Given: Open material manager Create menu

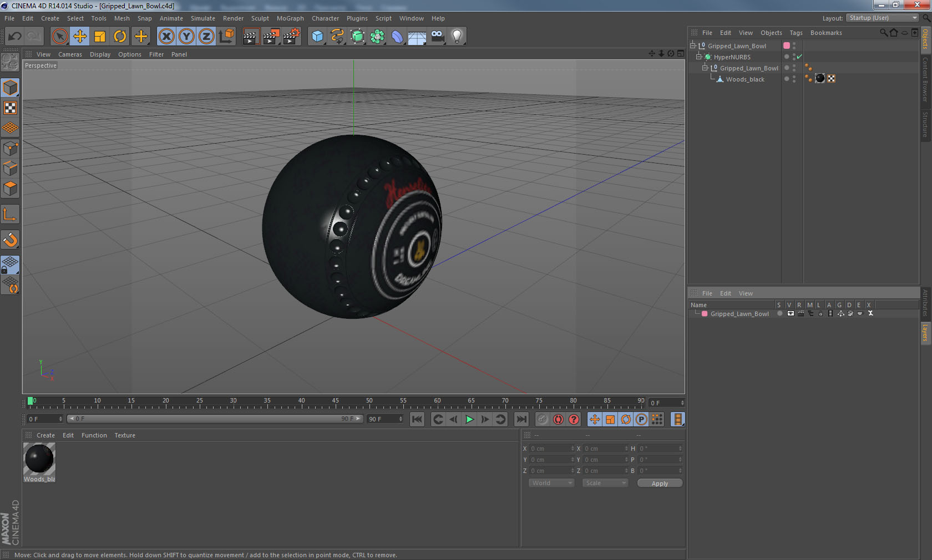Looking at the screenshot, I should tap(45, 435).
